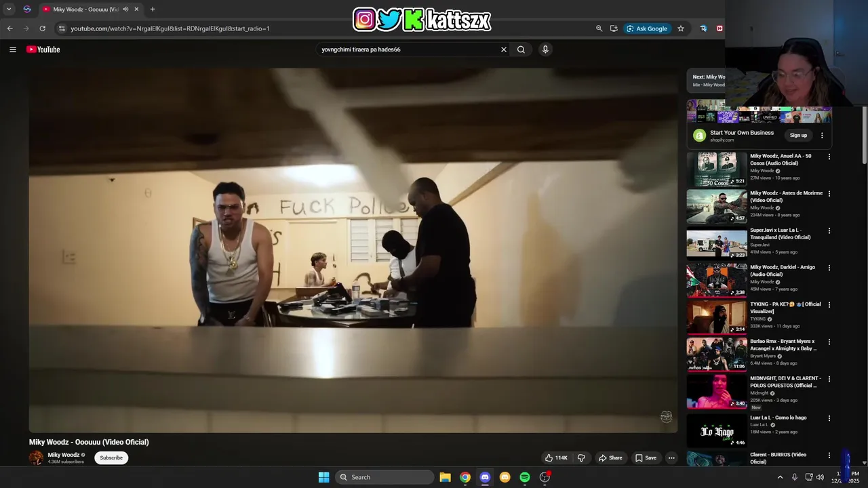The height and width of the screenshot is (488, 868).
Task: Open 'MIDNVGHT, DEI V & CLARENT' title
Action: coord(785,382)
